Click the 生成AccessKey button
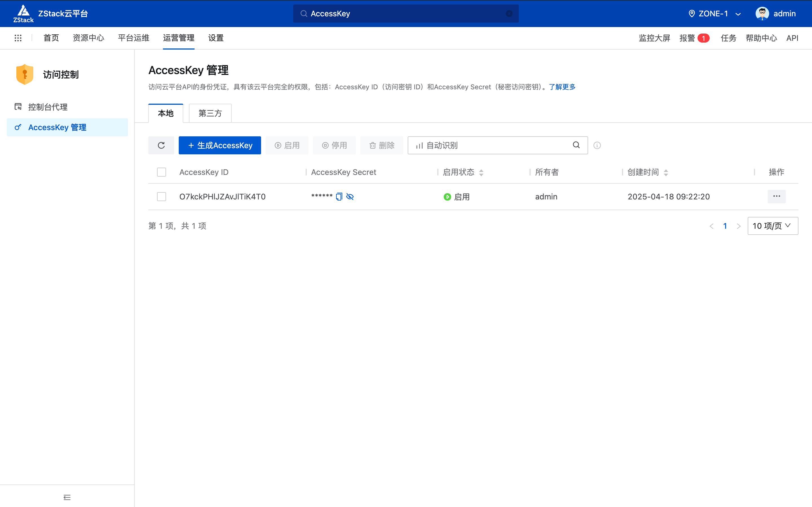The width and height of the screenshot is (812, 507). [220, 145]
